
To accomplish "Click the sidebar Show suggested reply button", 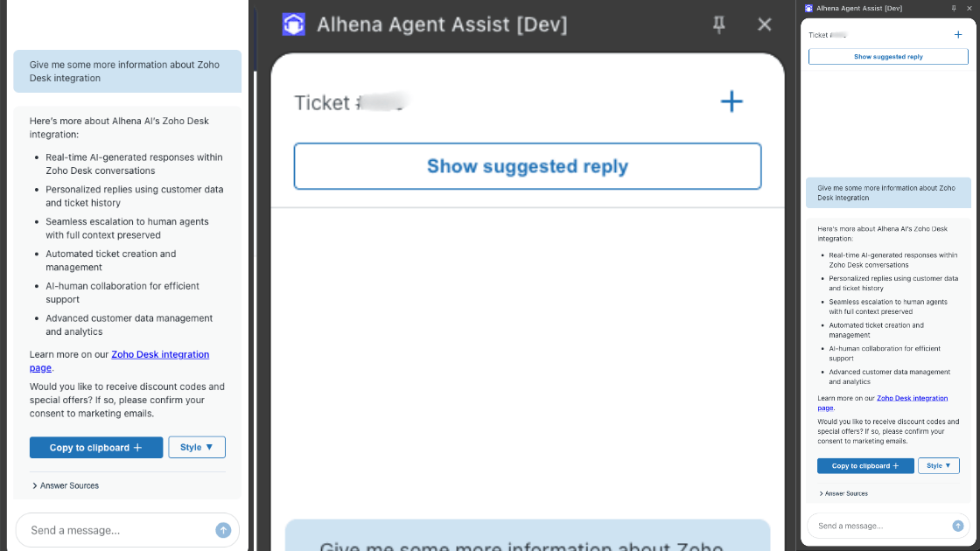I will click(x=888, y=56).
